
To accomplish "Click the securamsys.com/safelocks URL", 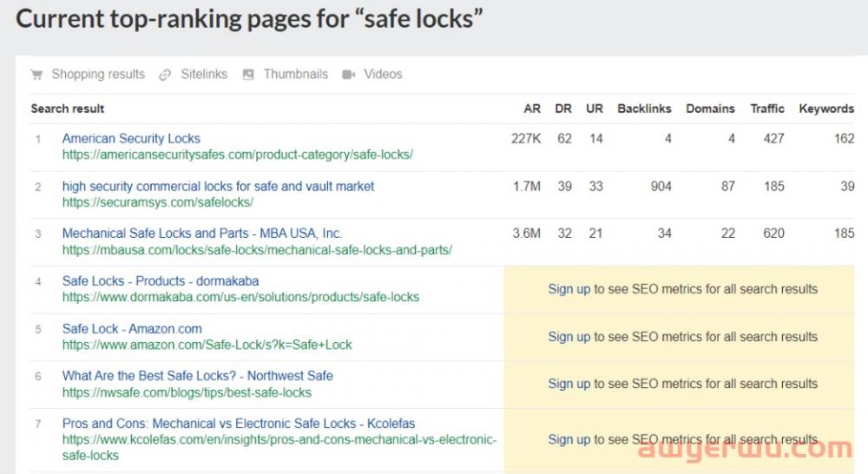I will (157, 202).
